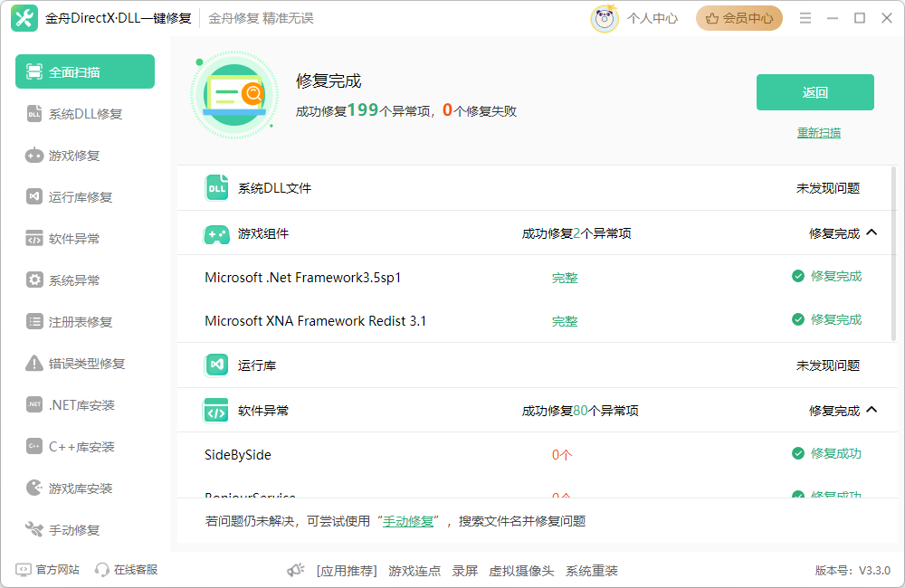The image size is (905, 588).
Task: Select the 游戏修复 gamepad icon
Action: (34, 156)
